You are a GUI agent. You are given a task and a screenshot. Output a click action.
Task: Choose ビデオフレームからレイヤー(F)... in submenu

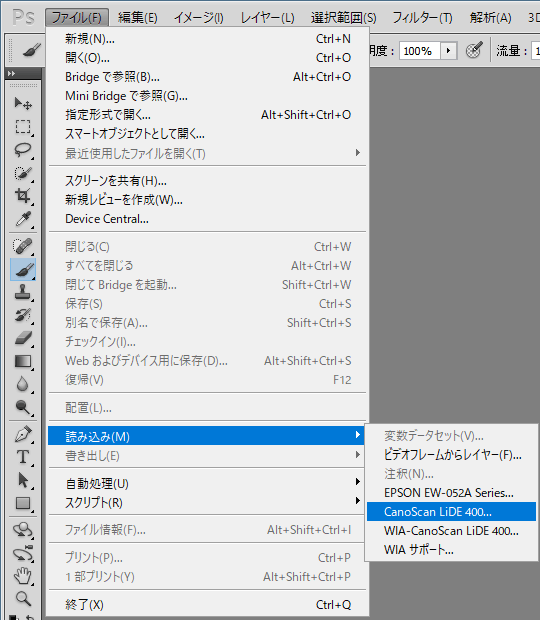(x=451, y=455)
